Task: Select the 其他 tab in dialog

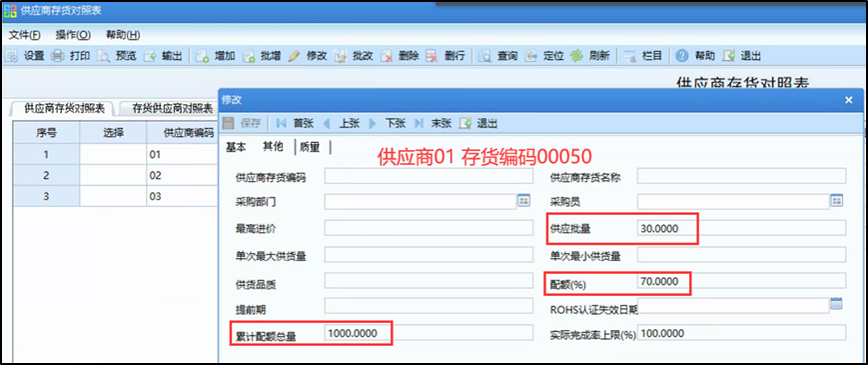Action: (273, 147)
